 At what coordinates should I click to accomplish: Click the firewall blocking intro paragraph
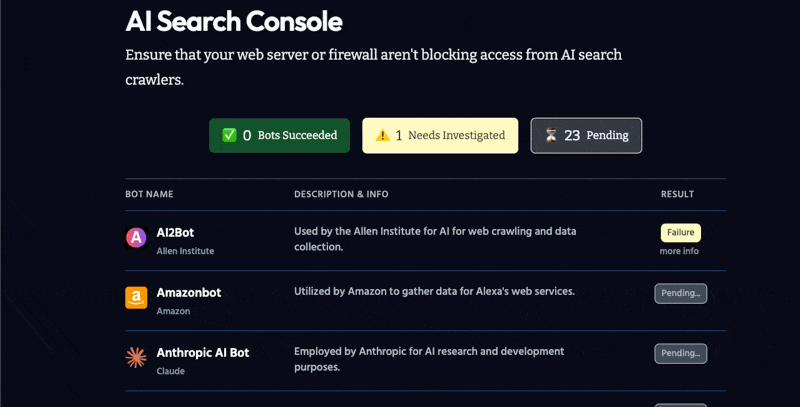pos(373,67)
